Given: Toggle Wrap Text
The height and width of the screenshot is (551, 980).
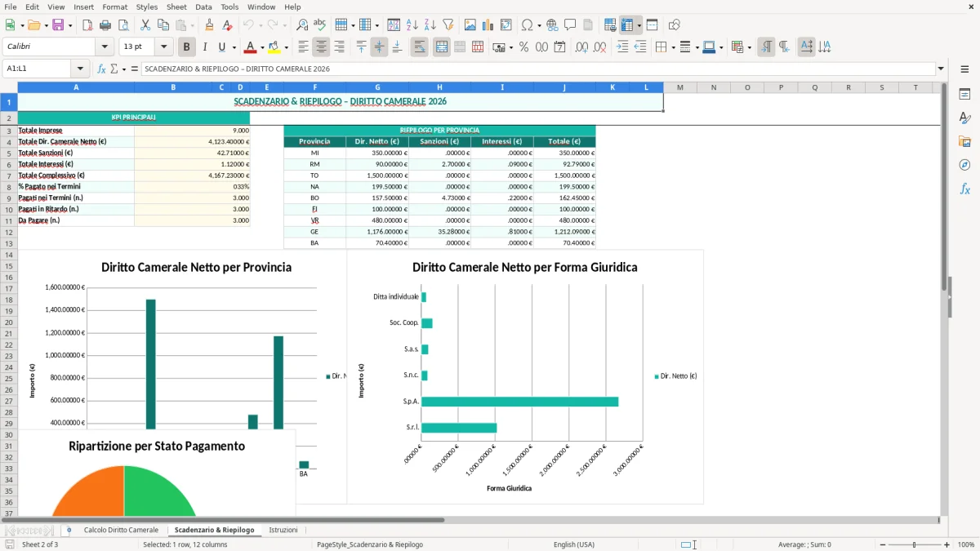Looking at the screenshot, I should [420, 47].
